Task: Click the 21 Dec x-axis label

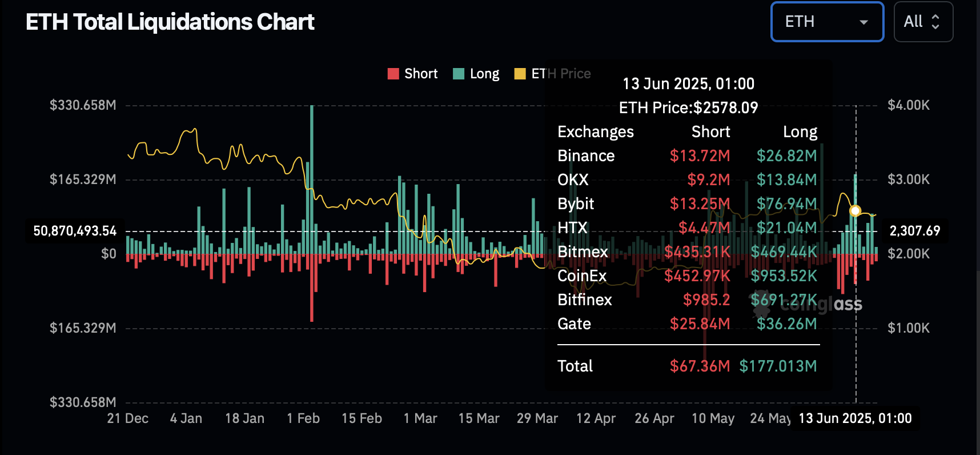Action: [x=128, y=418]
